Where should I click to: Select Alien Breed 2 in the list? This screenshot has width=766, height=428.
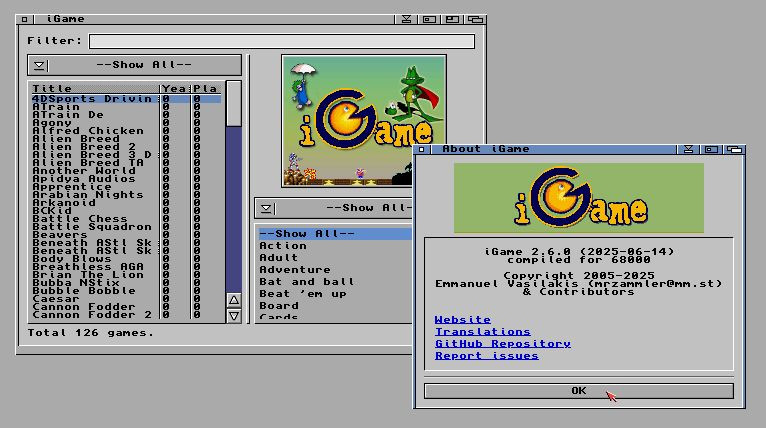[126, 147]
